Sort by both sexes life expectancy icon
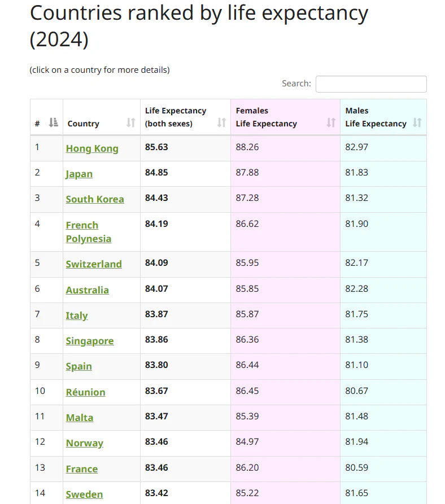Viewport: 445px width, 504px height. tap(221, 122)
